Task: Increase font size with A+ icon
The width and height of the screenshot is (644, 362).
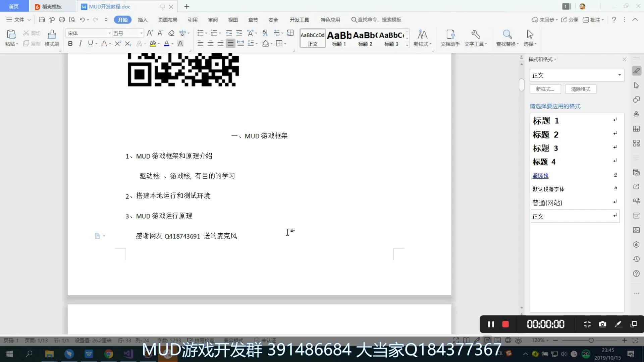Action: (x=150, y=33)
